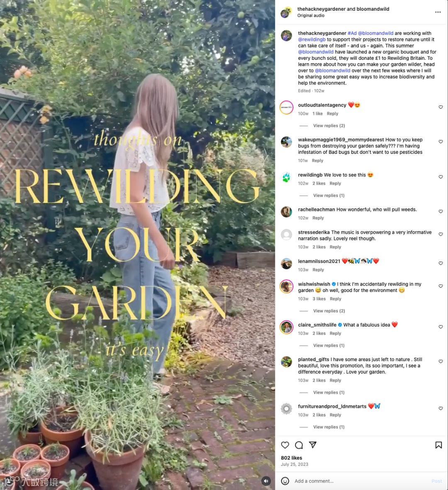
Task: Expand replies under wishwishwish's comment
Action: point(329,311)
